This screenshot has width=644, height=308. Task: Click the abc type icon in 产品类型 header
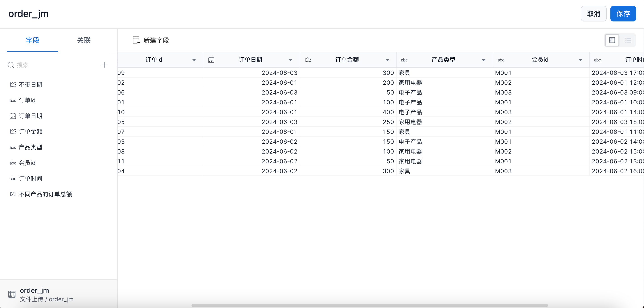point(404,60)
